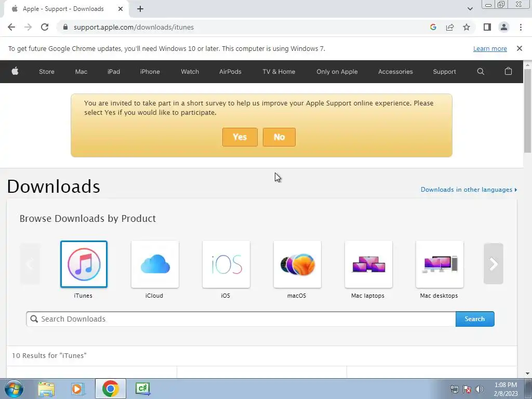532x399 pixels.
Task: Click the Google icon in address bar
Action: pyautogui.click(x=433, y=27)
